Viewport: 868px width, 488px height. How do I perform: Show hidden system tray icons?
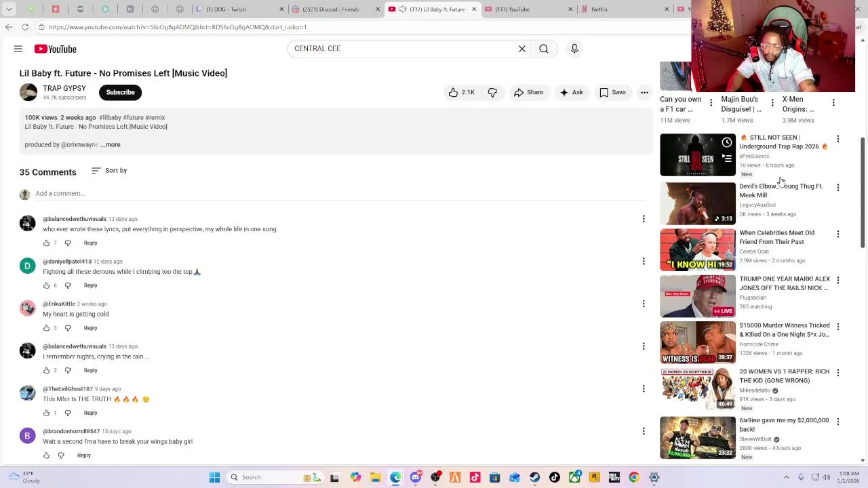point(787,477)
